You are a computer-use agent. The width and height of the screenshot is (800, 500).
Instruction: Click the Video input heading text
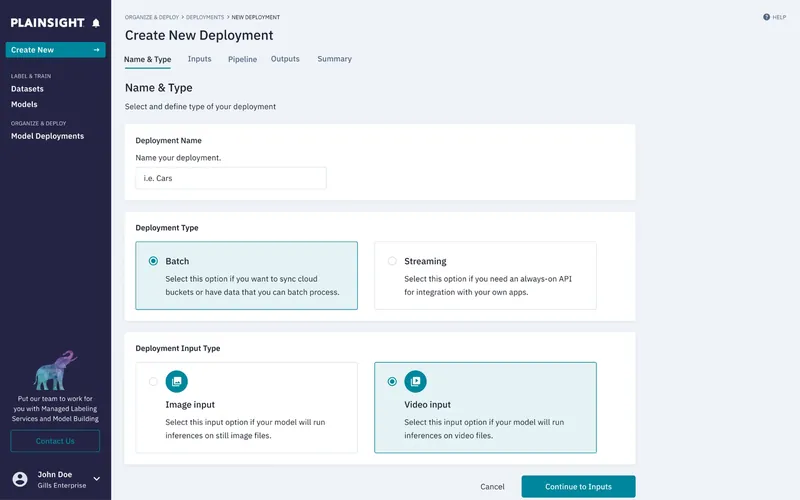(428, 405)
